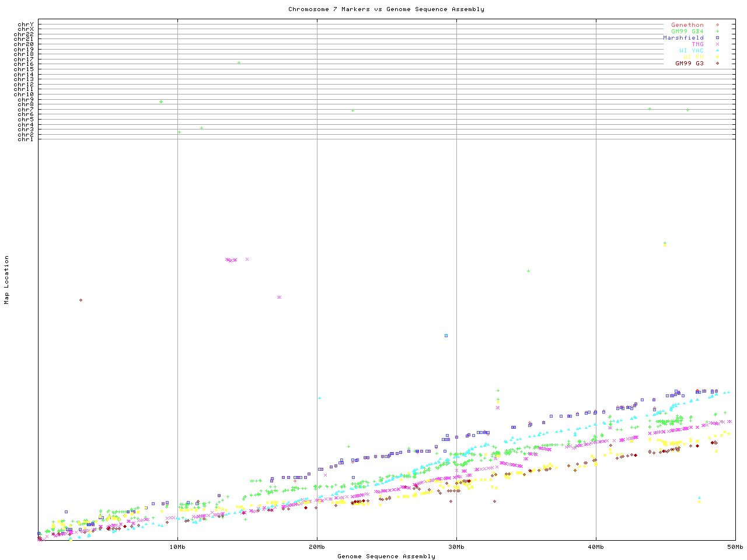Click the 30Mb x-axis tick label
The width and height of the screenshot is (747, 560).
pos(456,547)
